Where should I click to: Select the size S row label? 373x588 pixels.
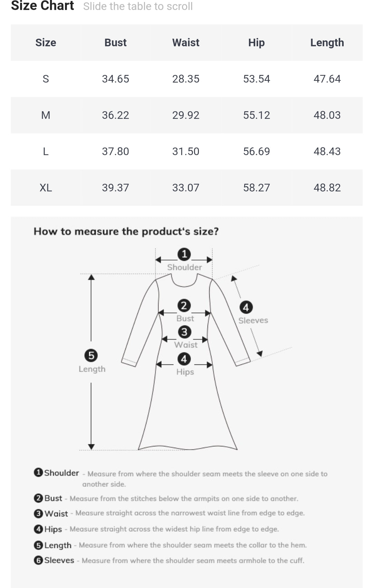46,79
